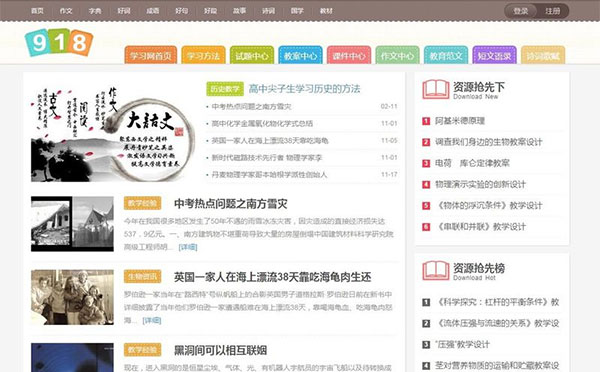Open download item 3 电荷 库仑定律教案
This screenshot has height=372, width=600.
click(x=473, y=163)
